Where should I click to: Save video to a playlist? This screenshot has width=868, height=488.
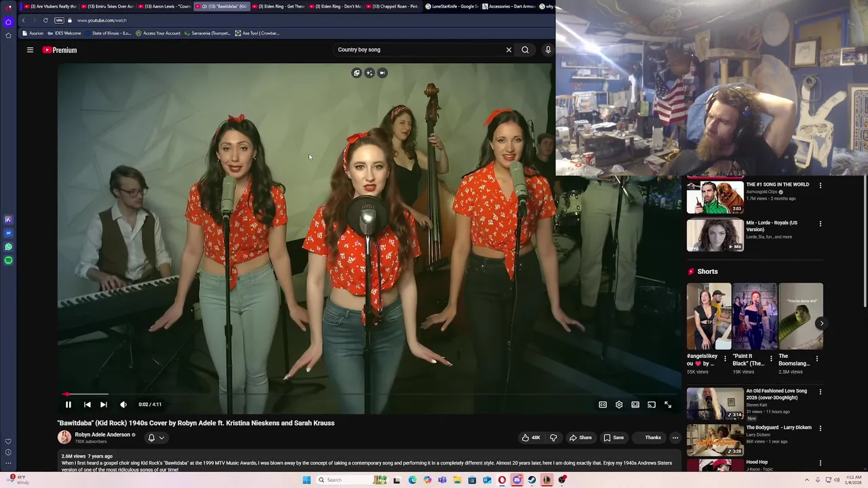(x=614, y=438)
